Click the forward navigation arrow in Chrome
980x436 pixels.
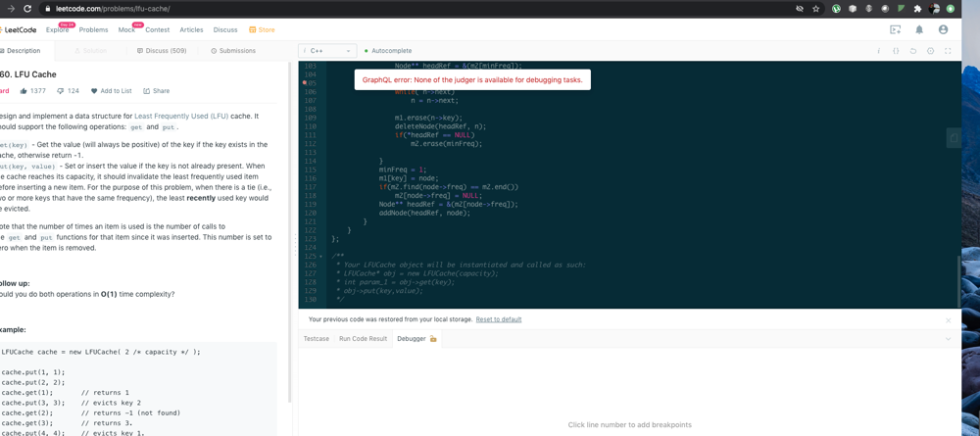tap(10, 9)
